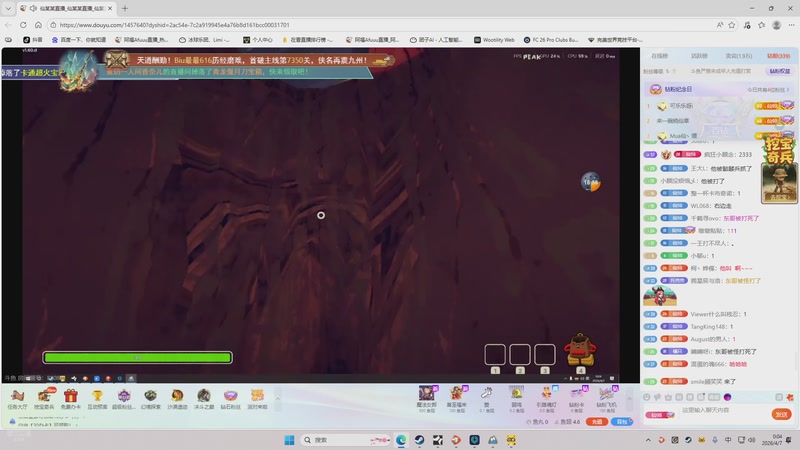Image resolution: width=800 pixels, height=450 pixels.
Task: Click the crown icon in chat toolbar
Action: point(668,397)
